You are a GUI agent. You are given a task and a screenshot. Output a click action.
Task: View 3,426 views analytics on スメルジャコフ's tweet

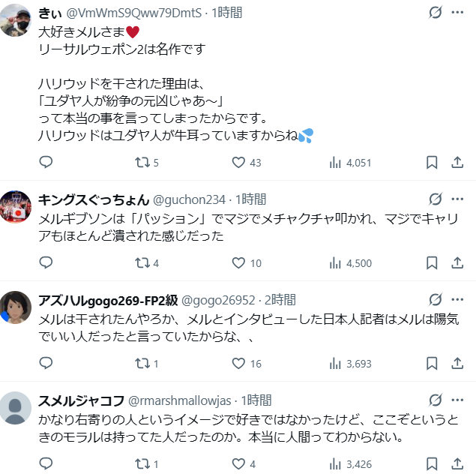[x=350, y=463]
